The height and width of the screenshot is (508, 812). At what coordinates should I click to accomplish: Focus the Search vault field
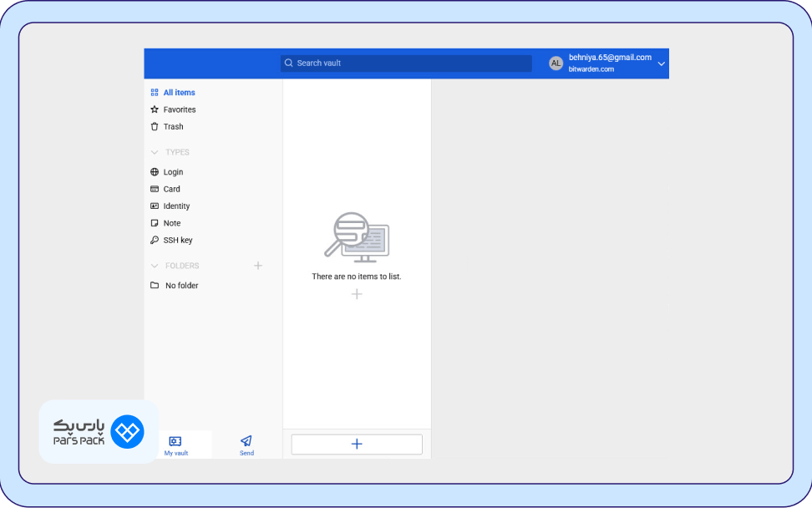(x=406, y=63)
